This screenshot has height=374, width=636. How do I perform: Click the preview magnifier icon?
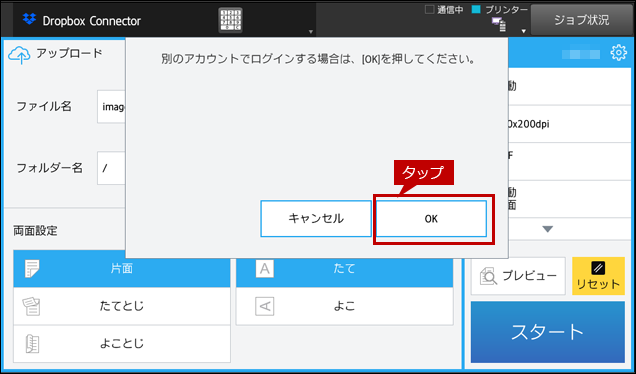pos(488,276)
